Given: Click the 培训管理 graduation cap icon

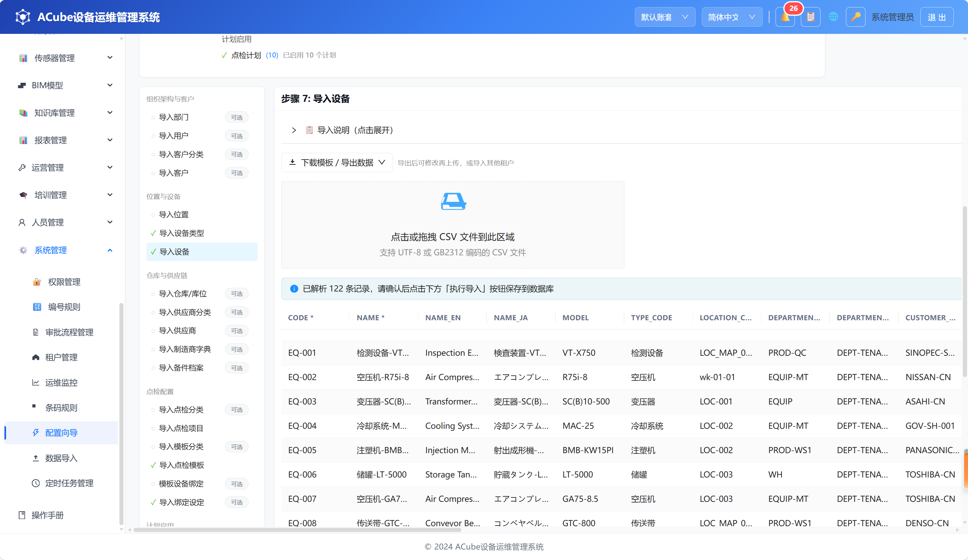Looking at the screenshot, I should click(x=23, y=195).
